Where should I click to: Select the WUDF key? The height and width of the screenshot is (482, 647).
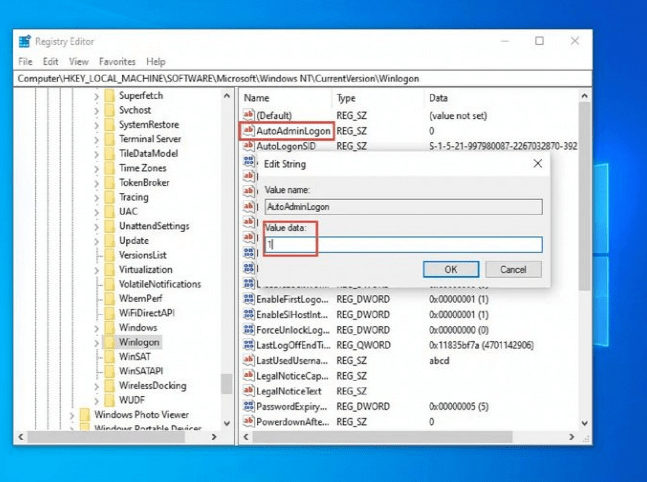132,400
